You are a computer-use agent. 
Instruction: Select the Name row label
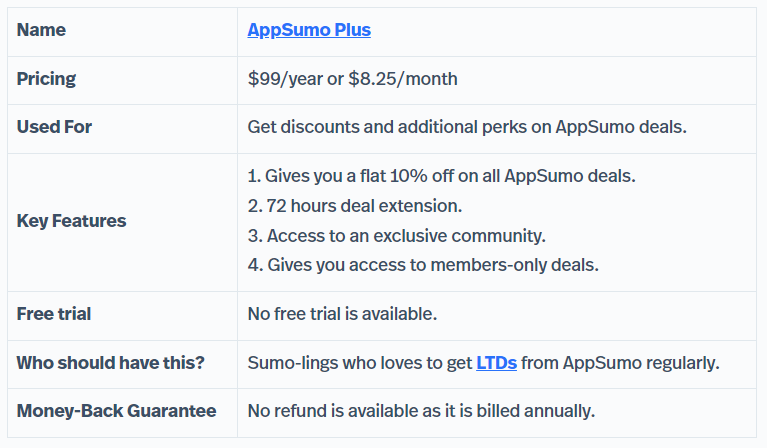pos(41,30)
